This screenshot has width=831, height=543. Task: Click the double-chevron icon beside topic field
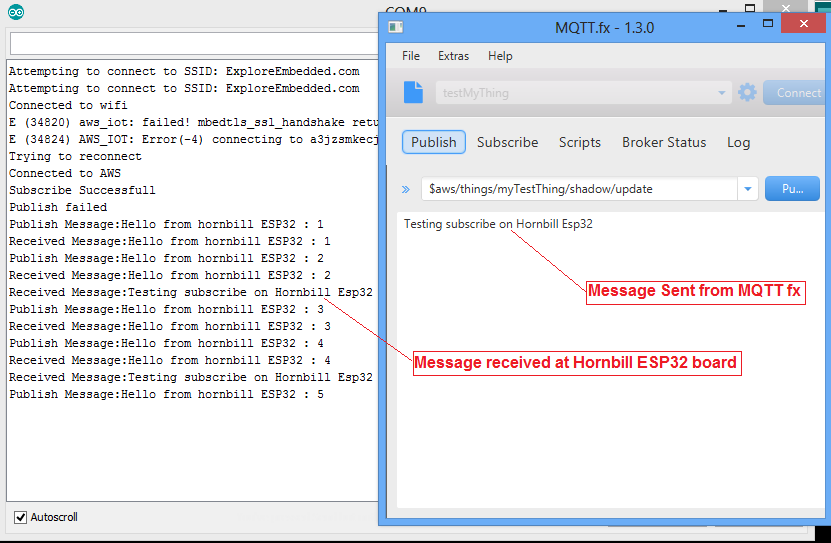(406, 189)
